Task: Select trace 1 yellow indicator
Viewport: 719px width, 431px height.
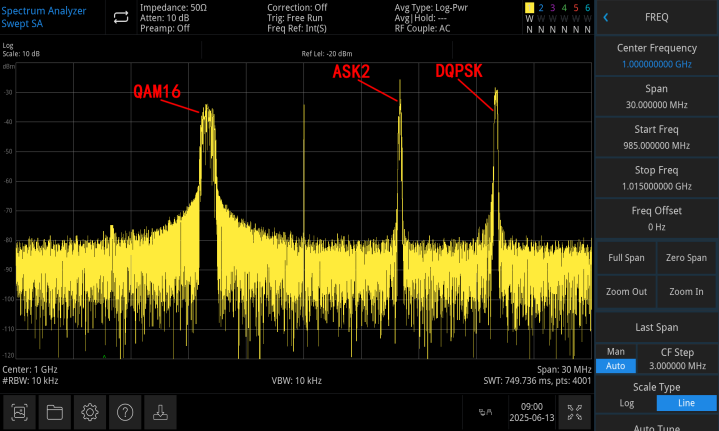Action: pyautogui.click(x=530, y=8)
